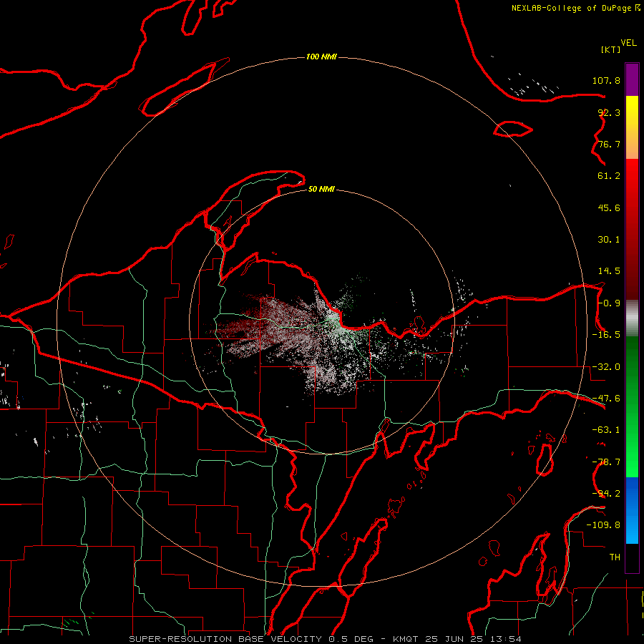Click the TH label in the legend
Image resolution: width=644 pixels, height=644 pixels.
pyautogui.click(x=615, y=557)
